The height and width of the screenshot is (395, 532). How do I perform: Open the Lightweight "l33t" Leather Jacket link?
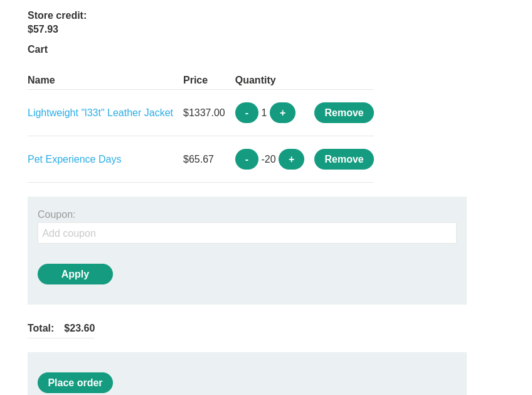coord(100,113)
